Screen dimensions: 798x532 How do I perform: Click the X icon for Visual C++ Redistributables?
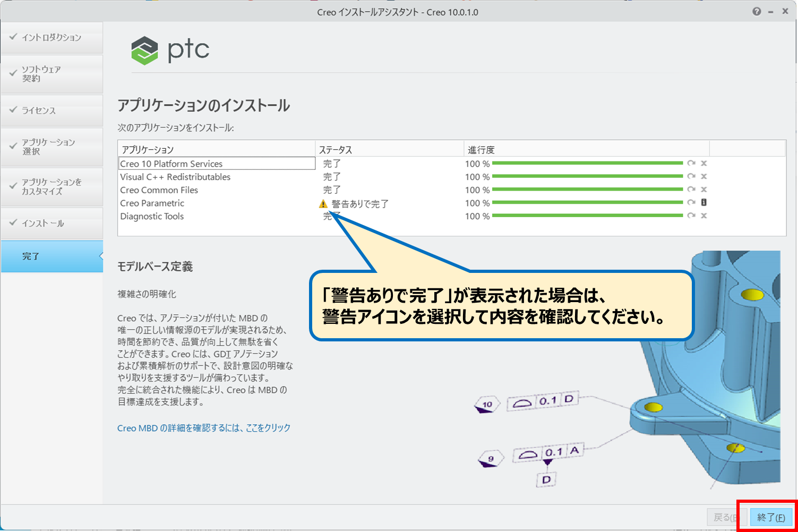703,176
